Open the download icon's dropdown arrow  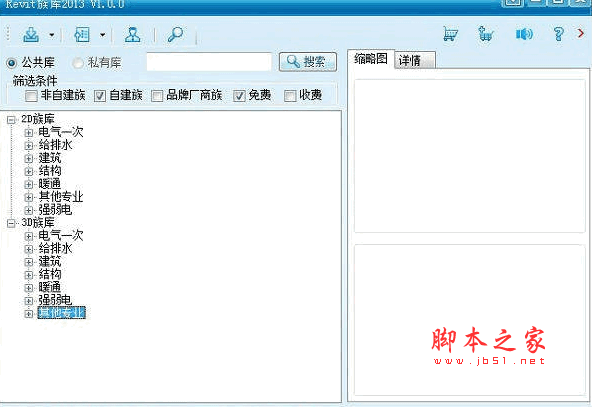[x=52, y=35]
